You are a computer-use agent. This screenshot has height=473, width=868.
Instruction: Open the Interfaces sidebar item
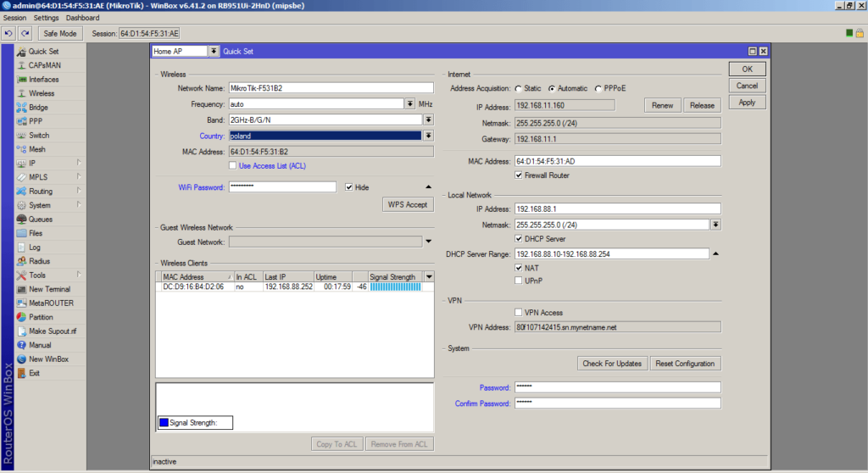[43, 80]
